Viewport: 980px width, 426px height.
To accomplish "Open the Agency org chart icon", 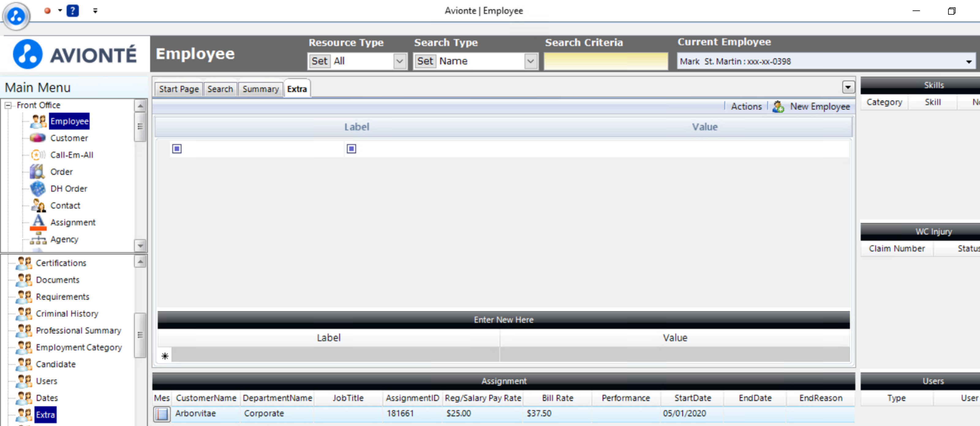I will click(38, 239).
